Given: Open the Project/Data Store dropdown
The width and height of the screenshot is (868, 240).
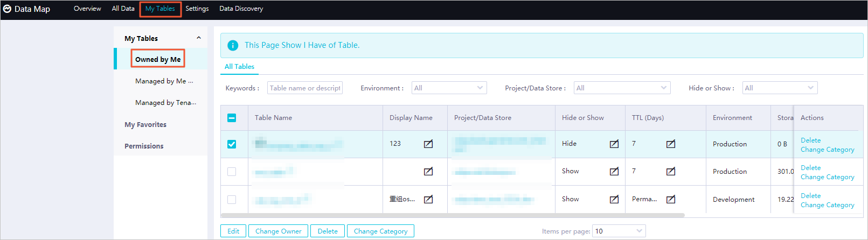Looking at the screenshot, I should click(x=622, y=88).
